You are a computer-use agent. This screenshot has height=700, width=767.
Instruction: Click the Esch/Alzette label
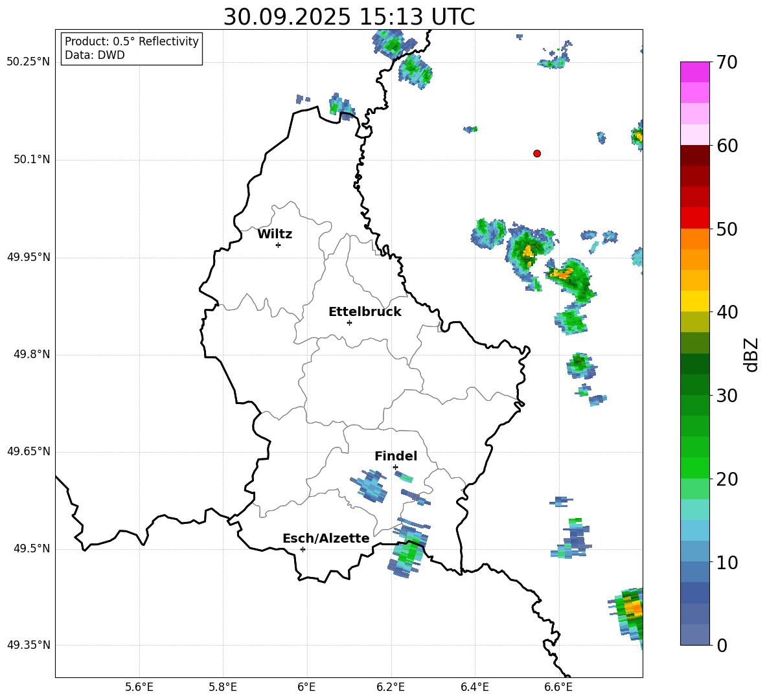pyautogui.click(x=326, y=538)
